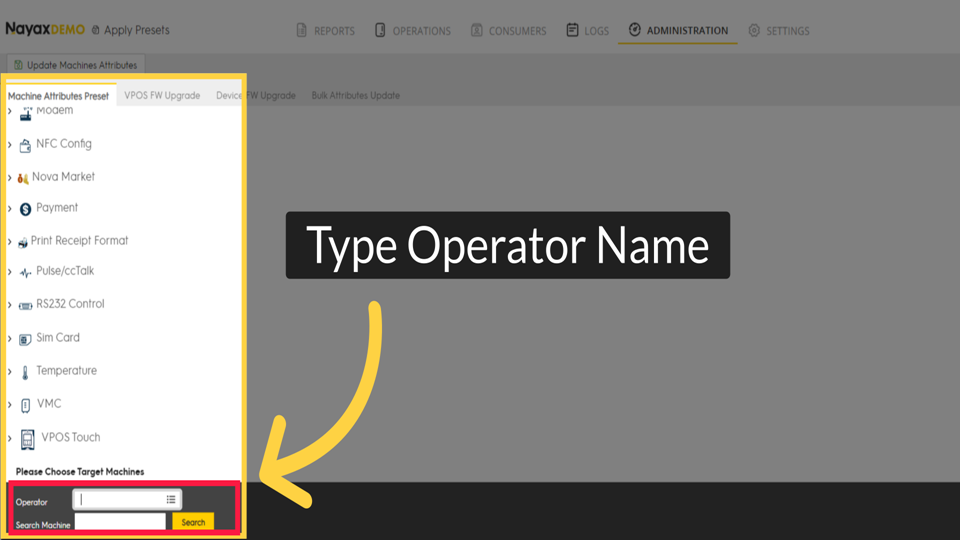Select the NFC Config tree label
This screenshot has height=540, width=960.
pos(64,144)
